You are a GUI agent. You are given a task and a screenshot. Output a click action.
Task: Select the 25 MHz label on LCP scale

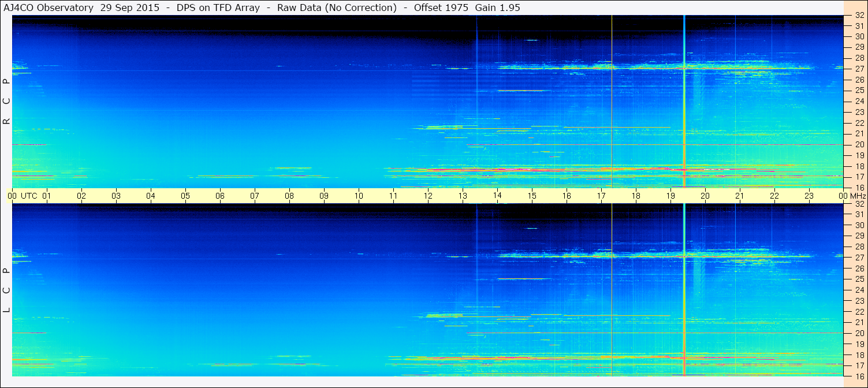[859, 279]
